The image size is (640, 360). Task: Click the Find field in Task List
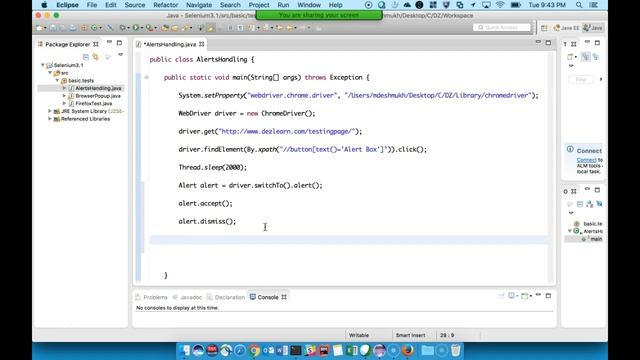point(581,80)
